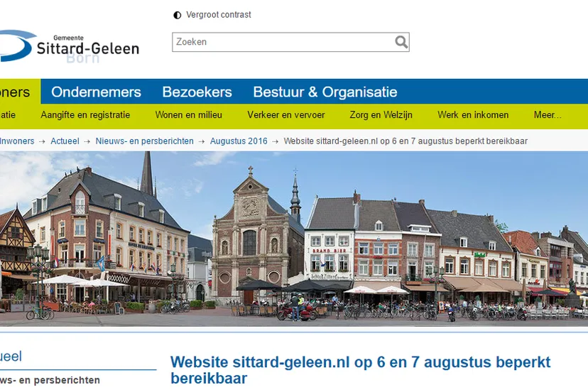The image size is (588, 392).
Task: Click the magnifying glass search icon
Action: pos(401,42)
